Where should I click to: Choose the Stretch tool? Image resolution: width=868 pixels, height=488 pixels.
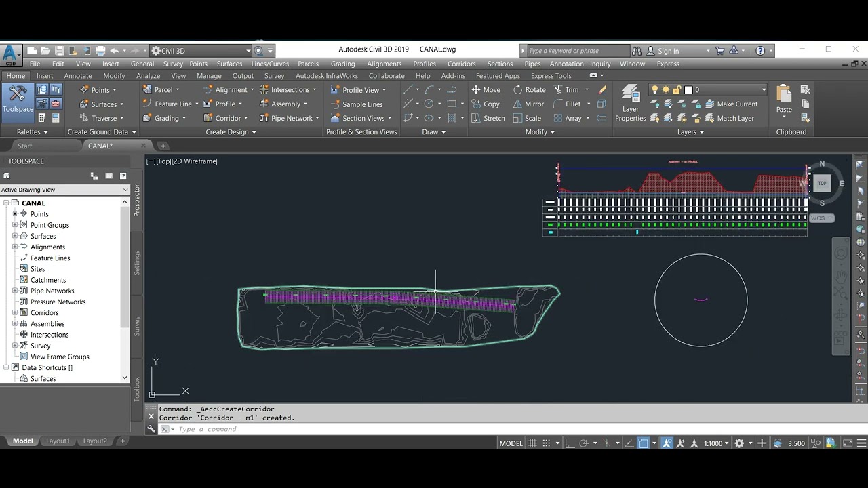pyautogui.click(x=488, y=118)
